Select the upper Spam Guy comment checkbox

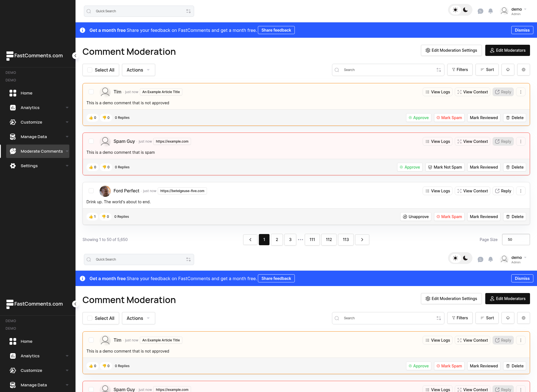click(x=91, y=141)
